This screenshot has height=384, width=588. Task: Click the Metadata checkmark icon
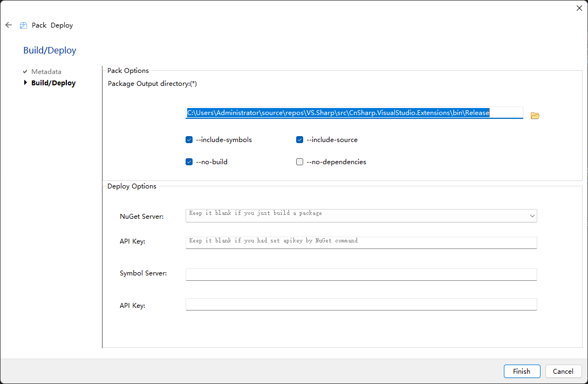click(25, 71)
